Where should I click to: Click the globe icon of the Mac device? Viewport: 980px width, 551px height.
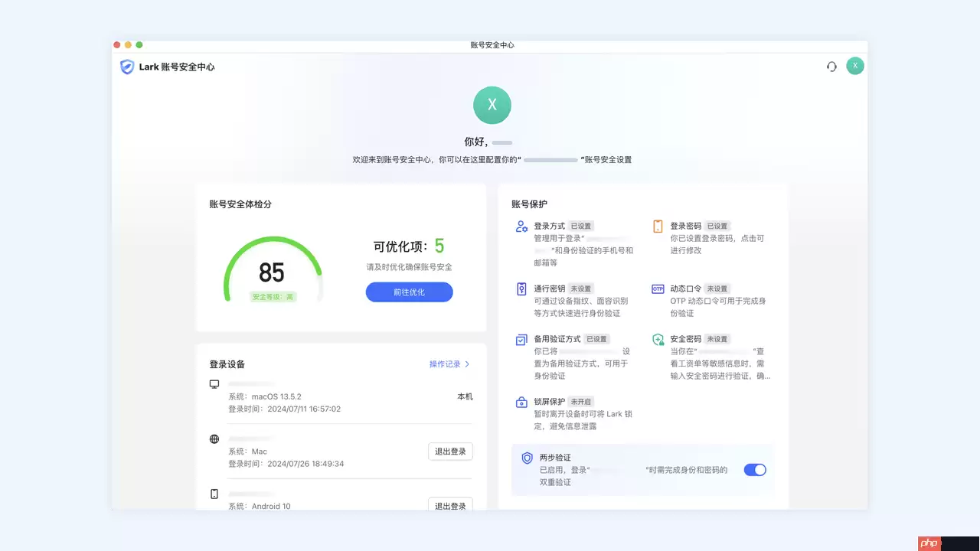point(214,439)
